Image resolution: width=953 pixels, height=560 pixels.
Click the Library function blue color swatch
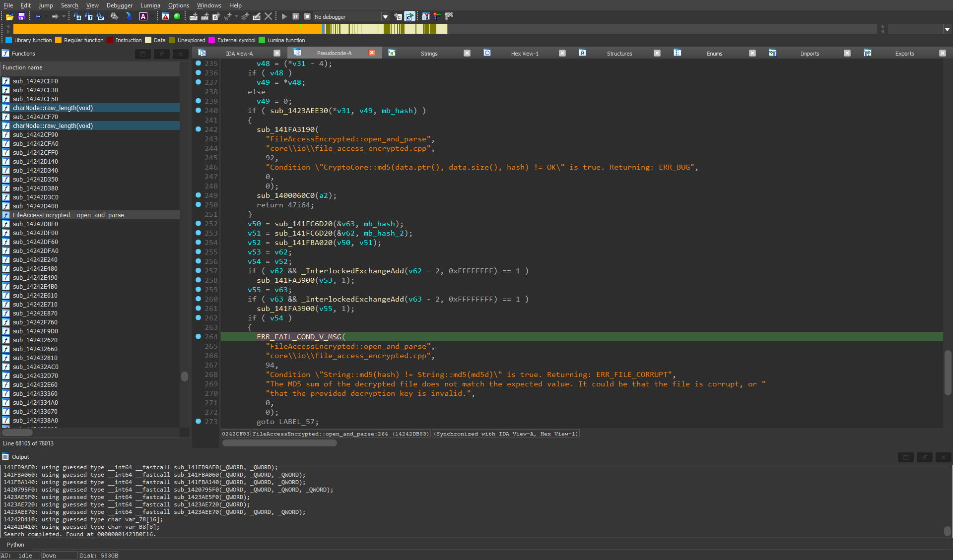[8, 40]
